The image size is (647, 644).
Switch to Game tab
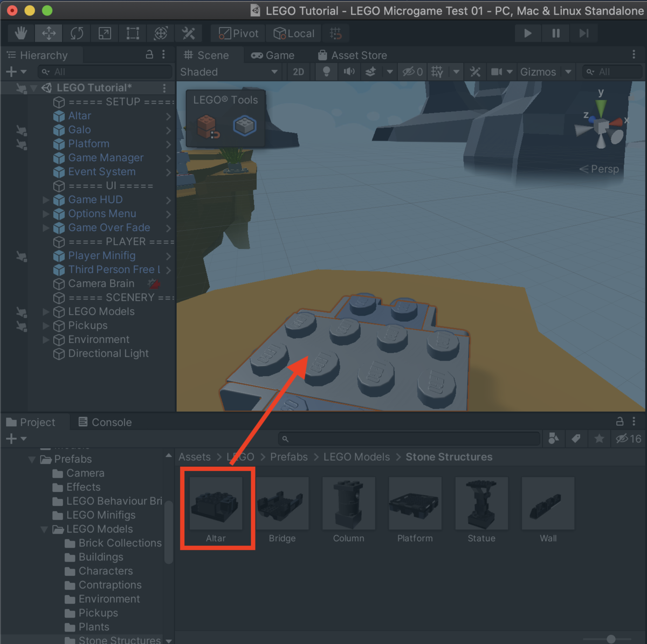273,55
